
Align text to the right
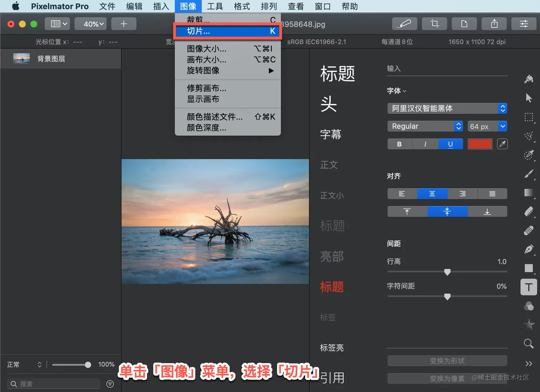pyautogui.click(x=462, y=194)
